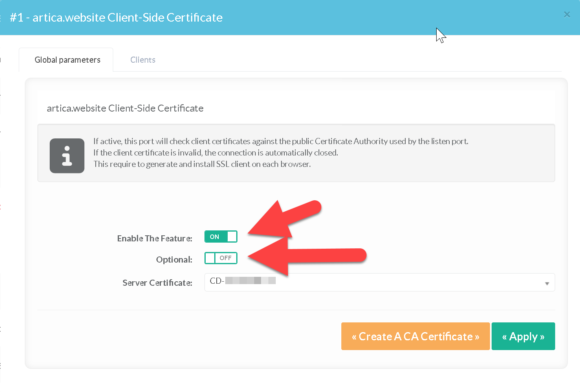Click the 'connection is automatically closed' info line
Viewport: 580px width, 392px height.
[x=215, y=153]
